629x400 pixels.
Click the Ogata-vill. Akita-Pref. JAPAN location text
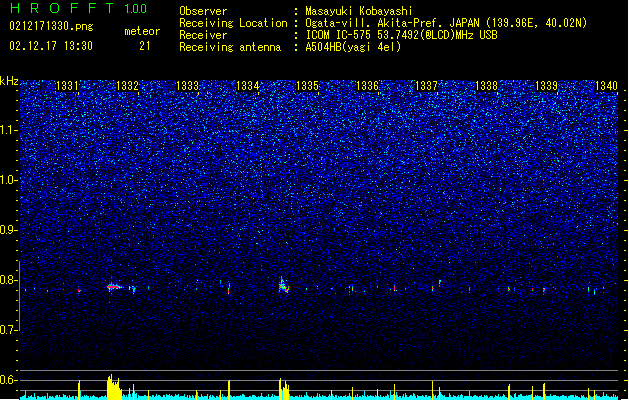(446, 23)
